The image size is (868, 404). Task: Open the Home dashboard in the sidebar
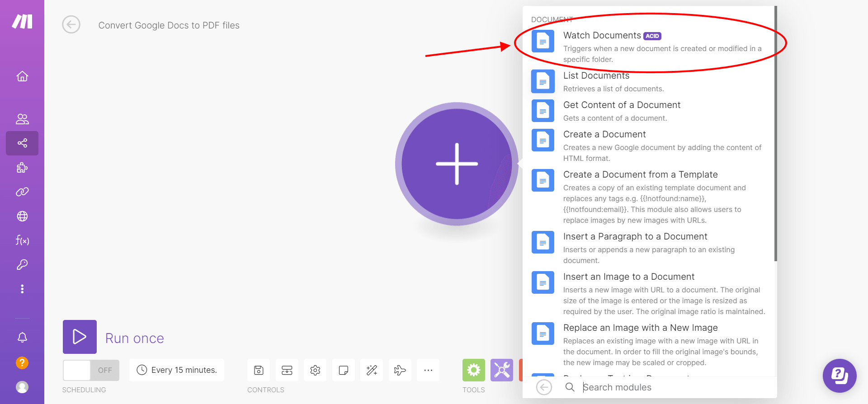[22, 76]
